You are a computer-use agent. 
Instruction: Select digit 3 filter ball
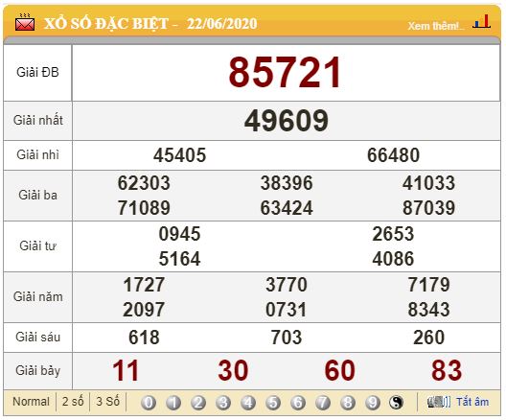point(223,403)
